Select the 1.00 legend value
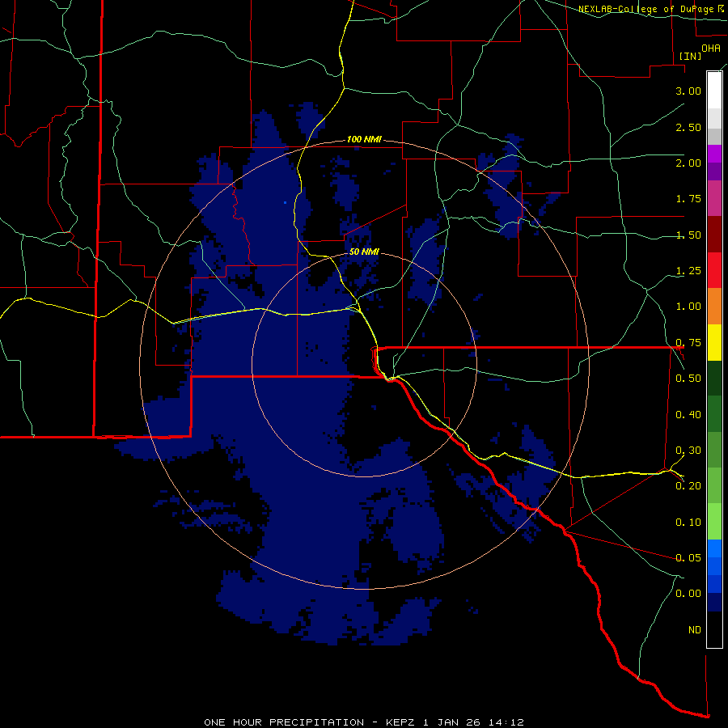 [688, 307]
